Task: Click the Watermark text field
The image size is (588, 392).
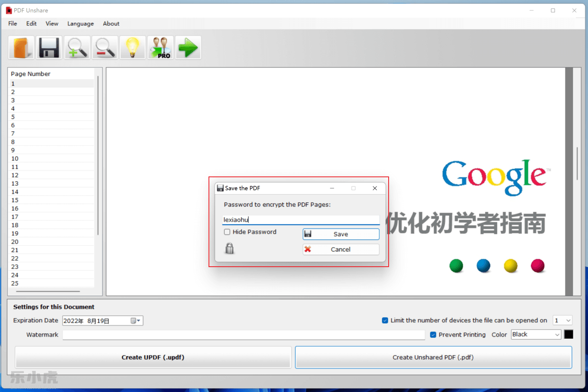Action: (x=244, y=335)
